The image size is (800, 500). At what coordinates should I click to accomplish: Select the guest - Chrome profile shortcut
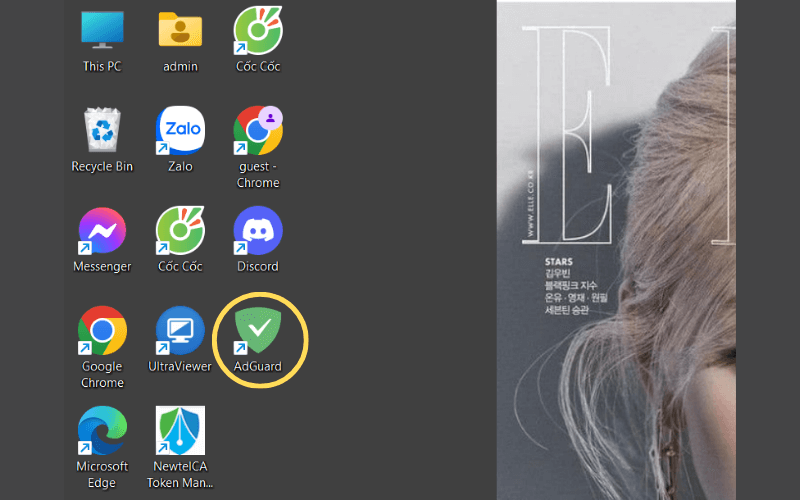tap(258, 130)
